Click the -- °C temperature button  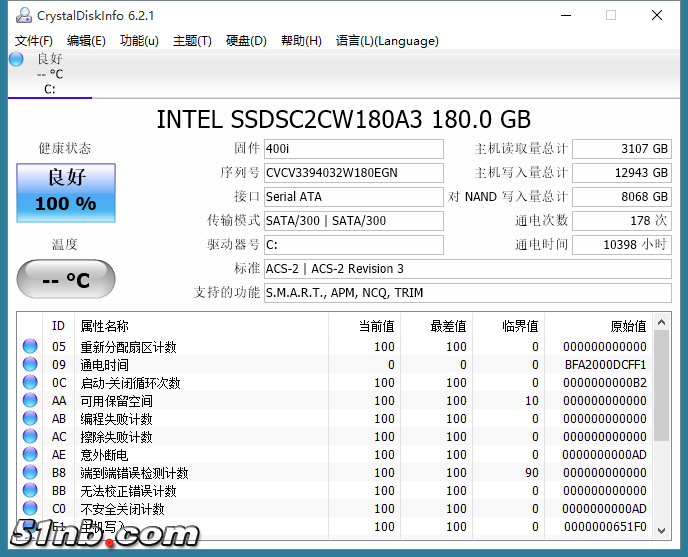click(x=66, y=279)
